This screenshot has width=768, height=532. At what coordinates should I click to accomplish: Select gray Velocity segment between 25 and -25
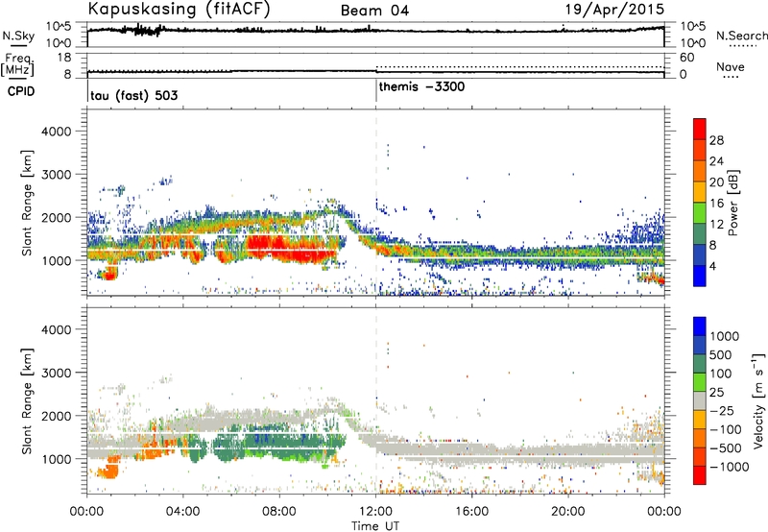click(700, 400)
